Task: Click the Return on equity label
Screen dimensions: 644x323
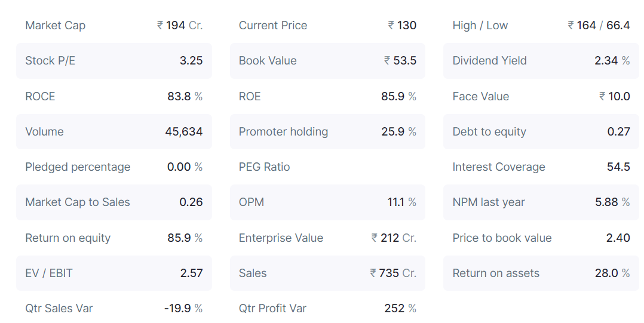Action: (68, 238)
